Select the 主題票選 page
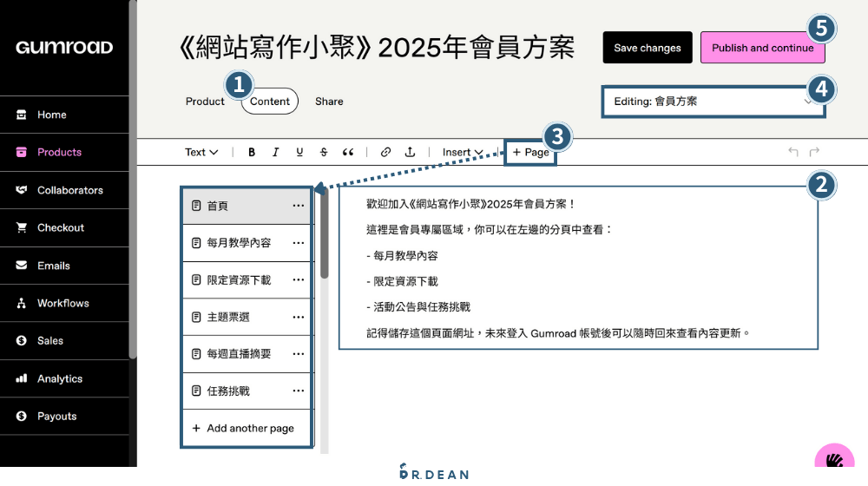Screen dimensions: 868x486 pyautogui.click(x=247, y=317)
